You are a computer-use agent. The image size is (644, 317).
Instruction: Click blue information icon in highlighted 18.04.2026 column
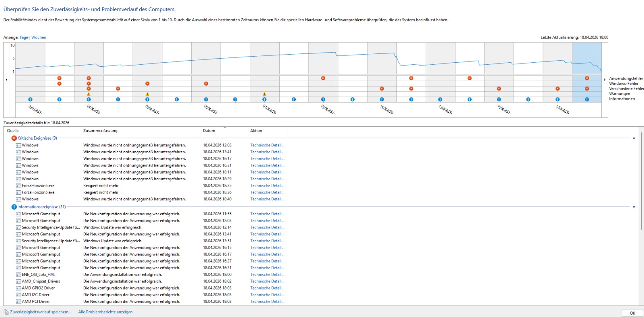click(587, 99)
